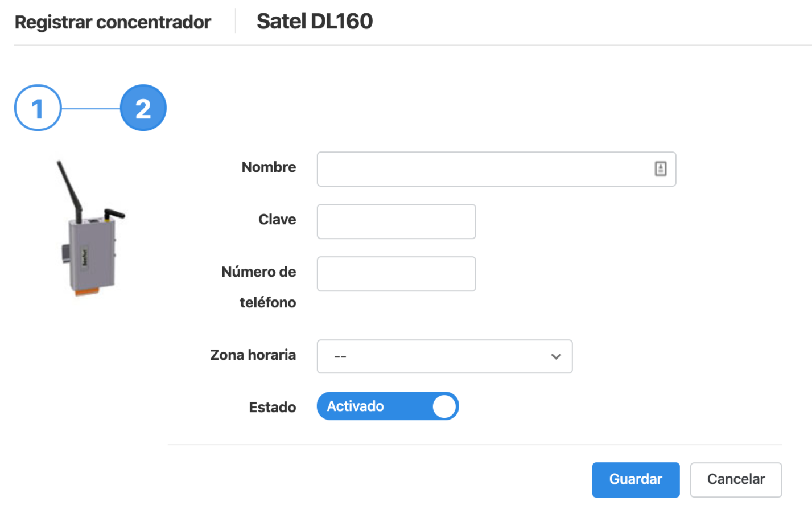This screenshot has height=522, width=812.
Task: Click the Número de teléfono input
Action: [x=396, y=274]
